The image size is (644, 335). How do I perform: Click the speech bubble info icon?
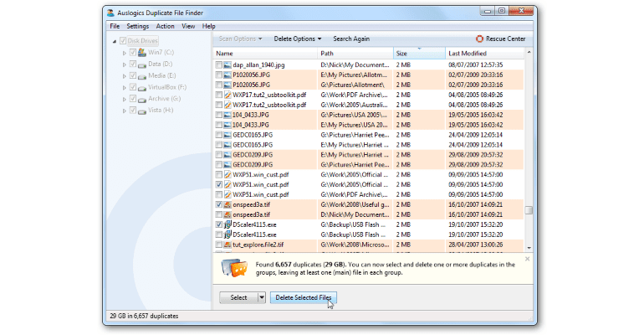pyautogui.click(x=236, y=269)
